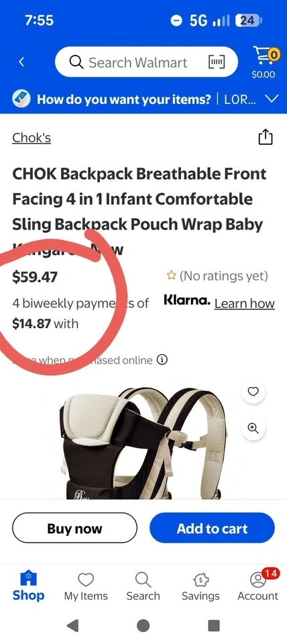Open My Items tab

pos(86,587)
